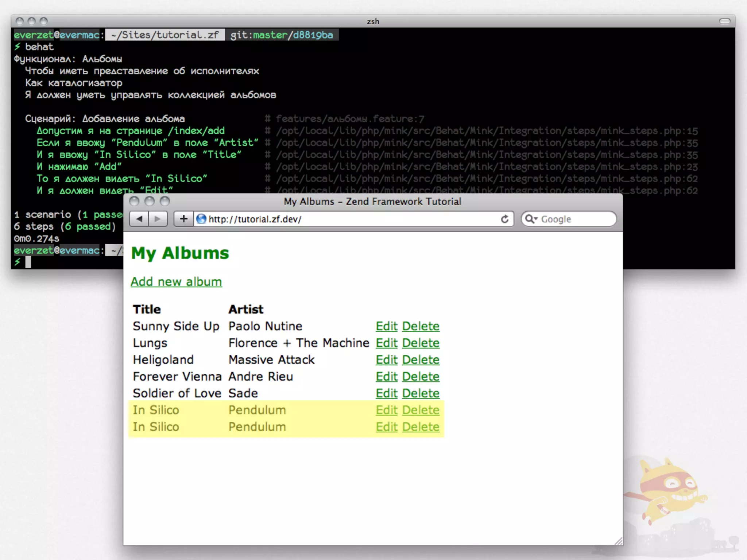Click the reload page icon
The width and height of the screenshot is (747, 560).
[504, 219]
